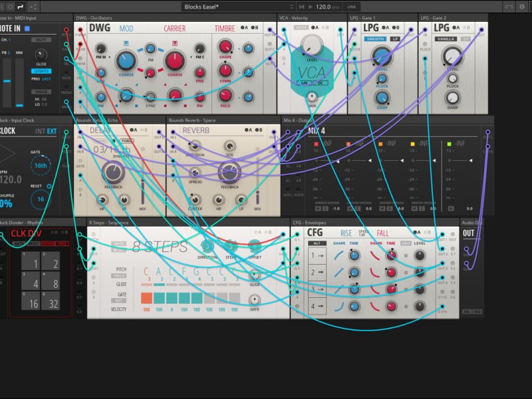Click the TIMBRE SHAPE knob
The width and height of the screenshot is (532, 399).
pyautogui.click(x=225, y=47)
